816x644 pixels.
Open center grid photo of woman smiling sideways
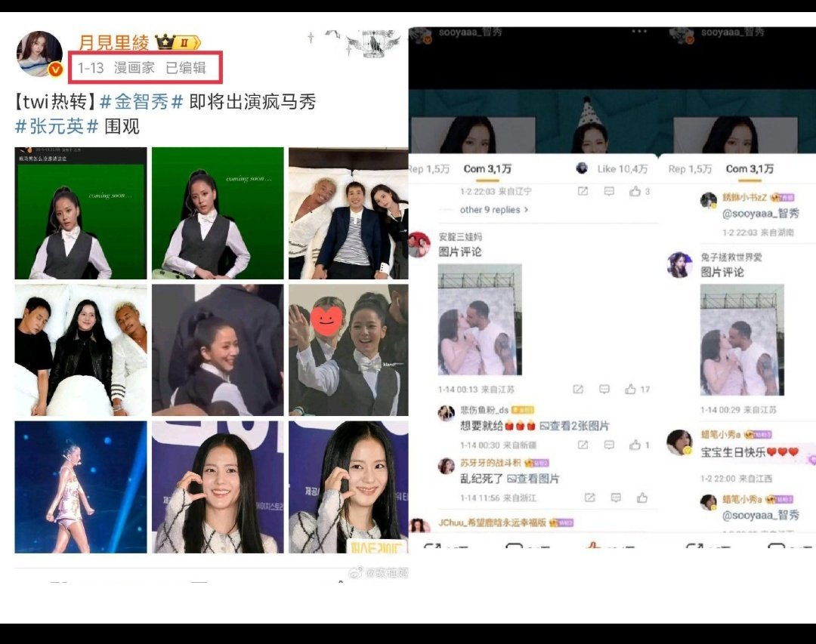click(218, 350)
